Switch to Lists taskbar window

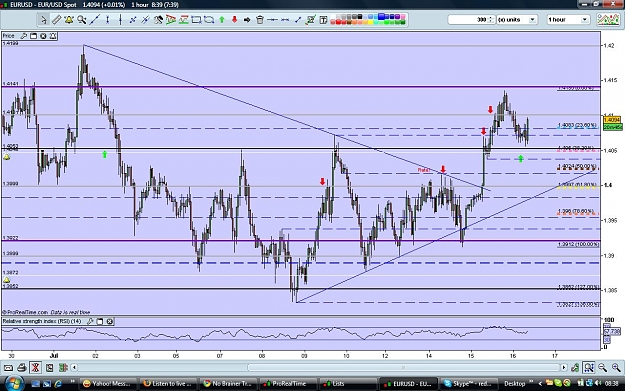point(348,383)
